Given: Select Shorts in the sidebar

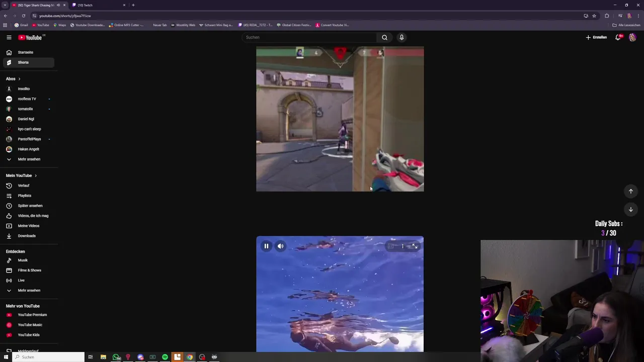Looking at the screenshot, I should pos(29,62).
